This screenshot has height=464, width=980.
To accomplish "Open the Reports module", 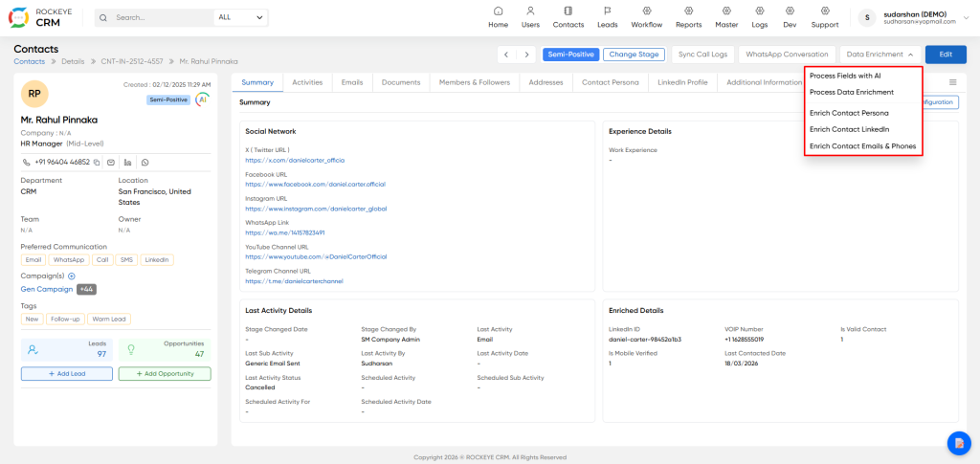I will tap(689, 17).
